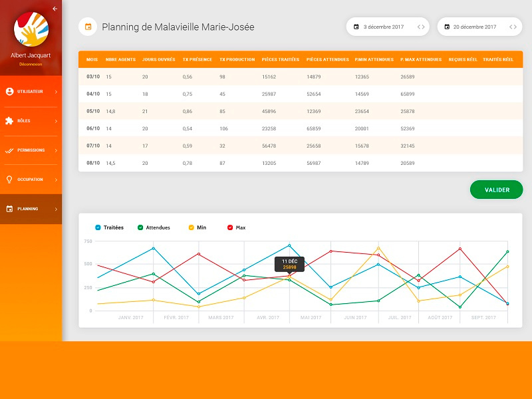Click the back arrow atop the sidebar
This screenshot has height=399, width=532.
[55, 9]
